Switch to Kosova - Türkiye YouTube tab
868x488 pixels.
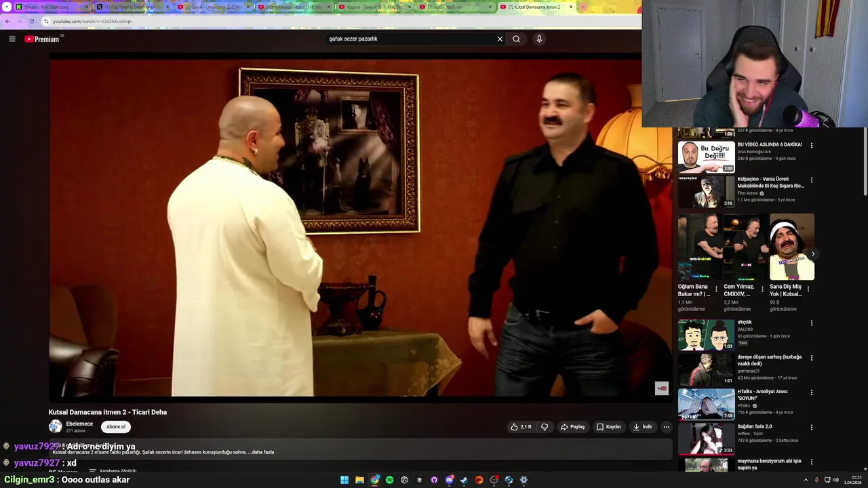[x=375, y=7]
